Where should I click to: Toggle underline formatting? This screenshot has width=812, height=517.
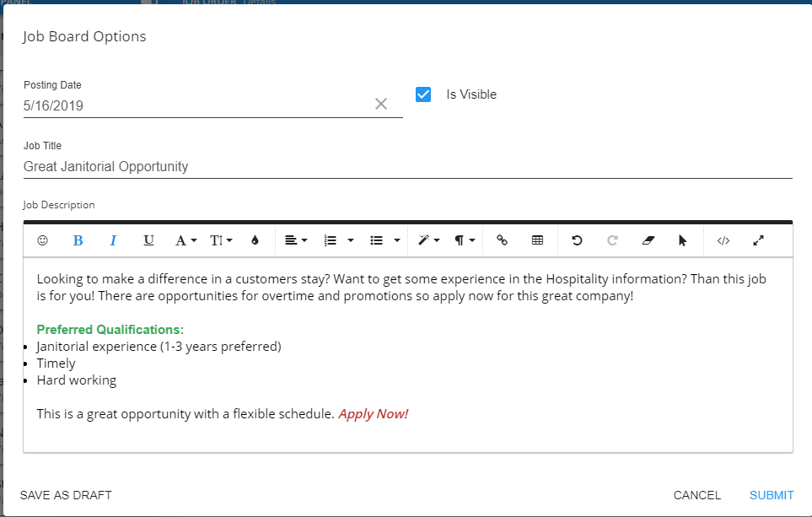[148, 240]
